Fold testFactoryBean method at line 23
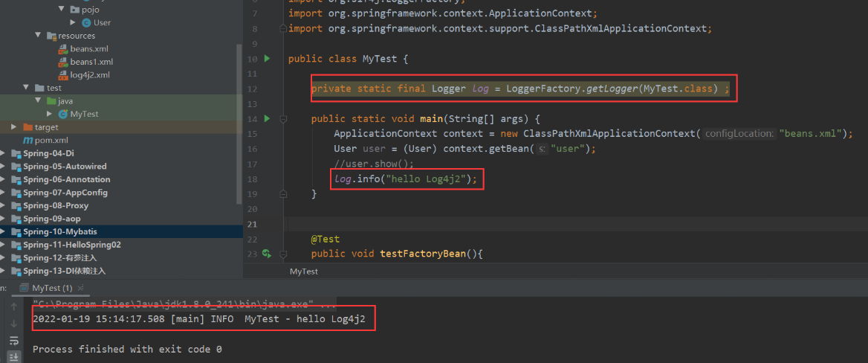 click(x=283, y=254)
